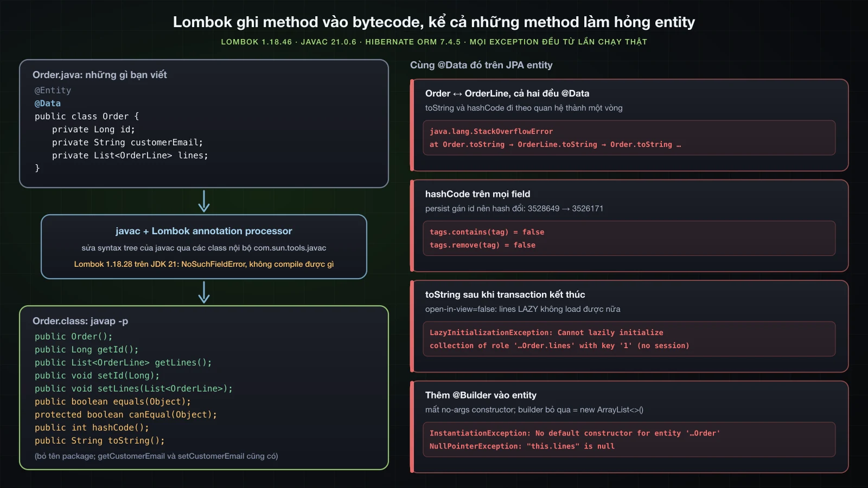Click the line 'public int hashCode();'

point(92,428)
